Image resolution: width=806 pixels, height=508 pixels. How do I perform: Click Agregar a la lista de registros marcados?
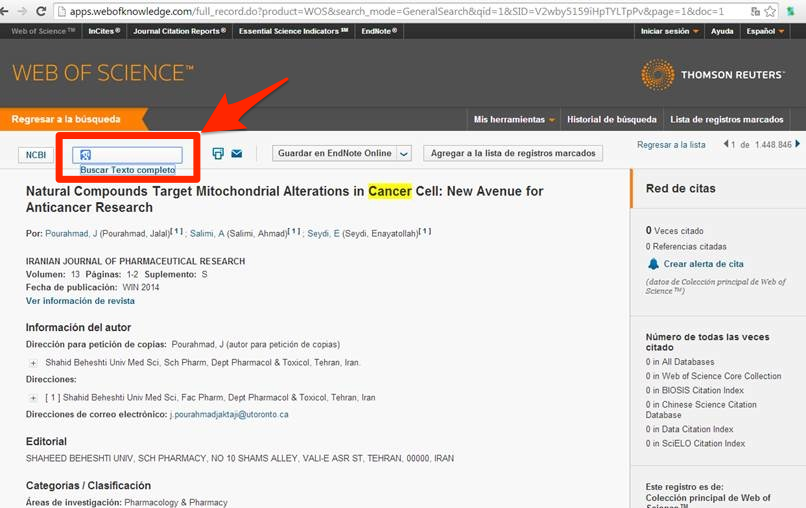click(513, 153)
